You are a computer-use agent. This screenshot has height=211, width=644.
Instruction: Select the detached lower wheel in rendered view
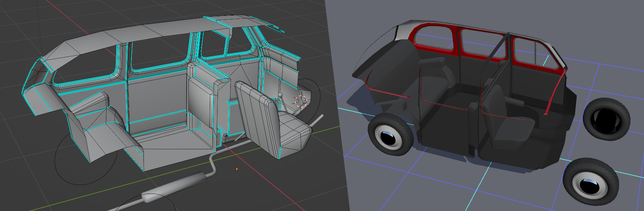click(590, 181)
